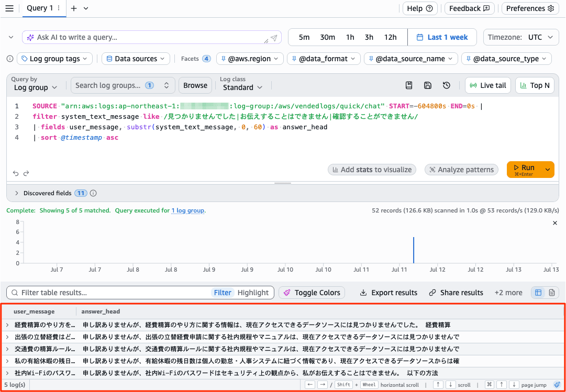Click the Facets count badge
The width and height of the screenshot is (566, 392).
pyautogui.click(x=206, y=59)
